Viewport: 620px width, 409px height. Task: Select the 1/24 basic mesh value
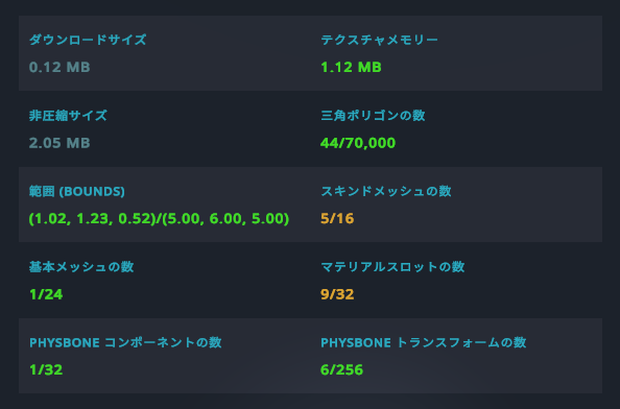pyautogui.click(x=46, y=295)
